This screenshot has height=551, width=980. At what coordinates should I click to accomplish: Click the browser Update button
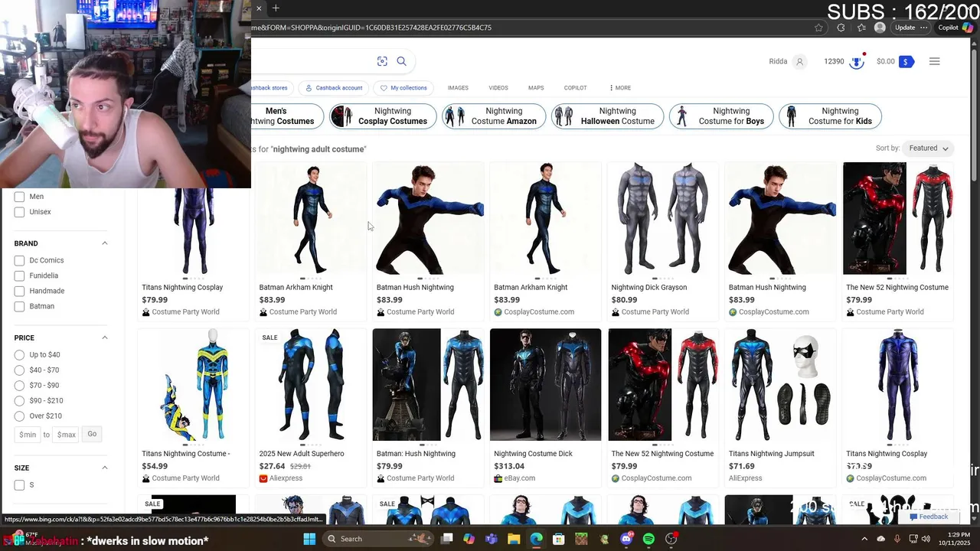[x=905, y=28]
